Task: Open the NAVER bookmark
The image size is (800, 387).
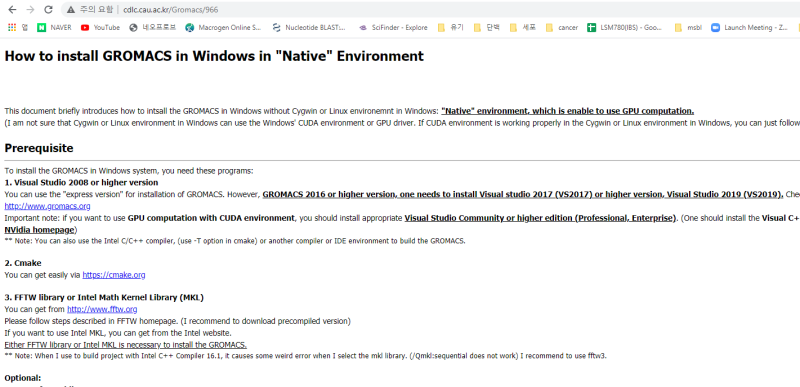Action: (55, 28)
